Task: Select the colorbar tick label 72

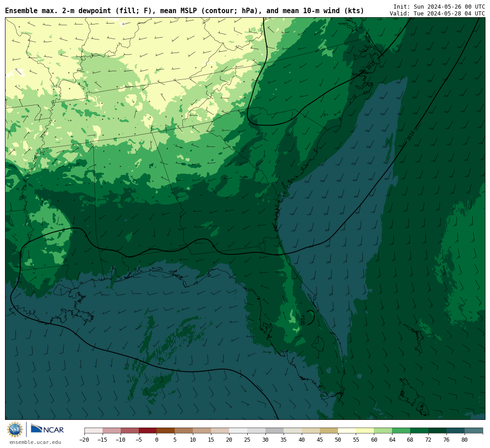Action: (x=428, y=439)
